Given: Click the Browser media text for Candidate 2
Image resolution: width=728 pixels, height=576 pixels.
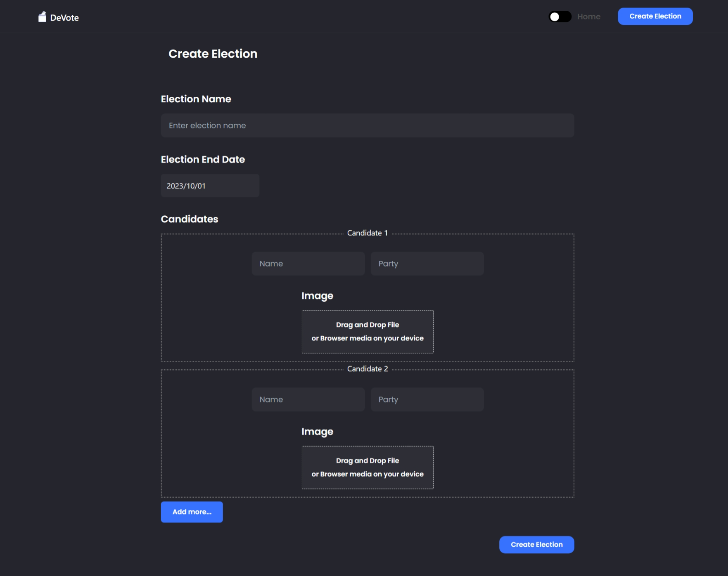Looking at the screenshot, I should pyautogui.click(x=367, y=474).
